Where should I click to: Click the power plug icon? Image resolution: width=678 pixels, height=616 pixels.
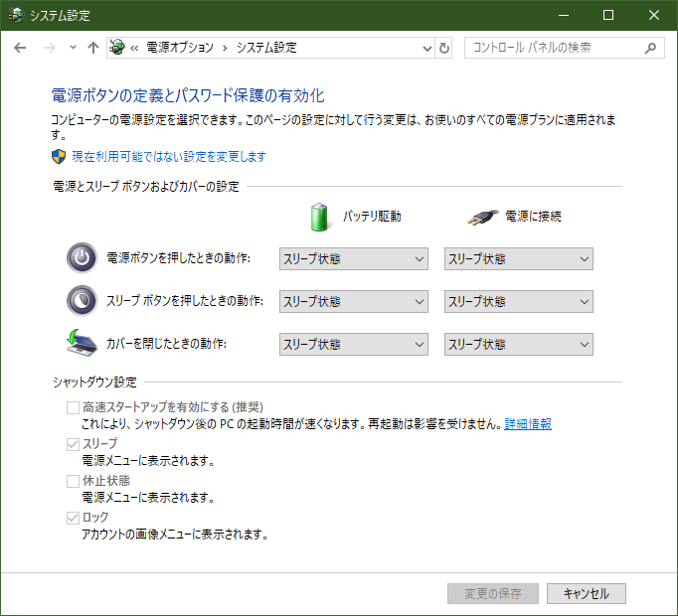tap(482, 216)
